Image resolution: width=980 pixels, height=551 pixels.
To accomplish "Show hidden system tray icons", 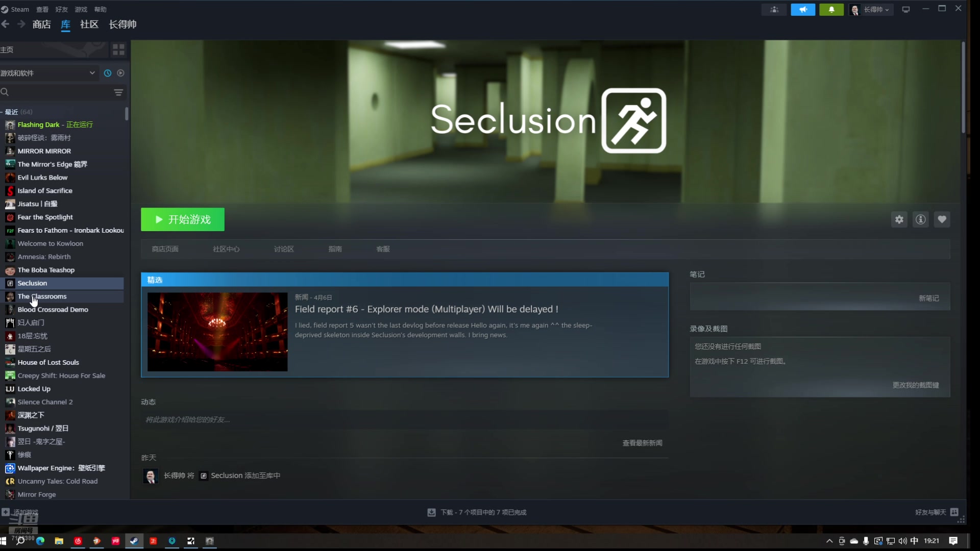I will (x=829, y=541).
